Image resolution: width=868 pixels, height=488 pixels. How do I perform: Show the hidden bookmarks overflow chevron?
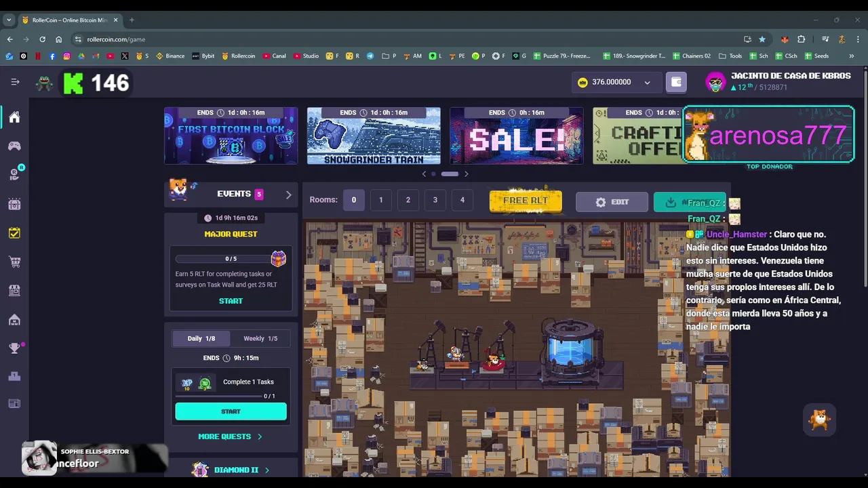click(x=851, y=56)
